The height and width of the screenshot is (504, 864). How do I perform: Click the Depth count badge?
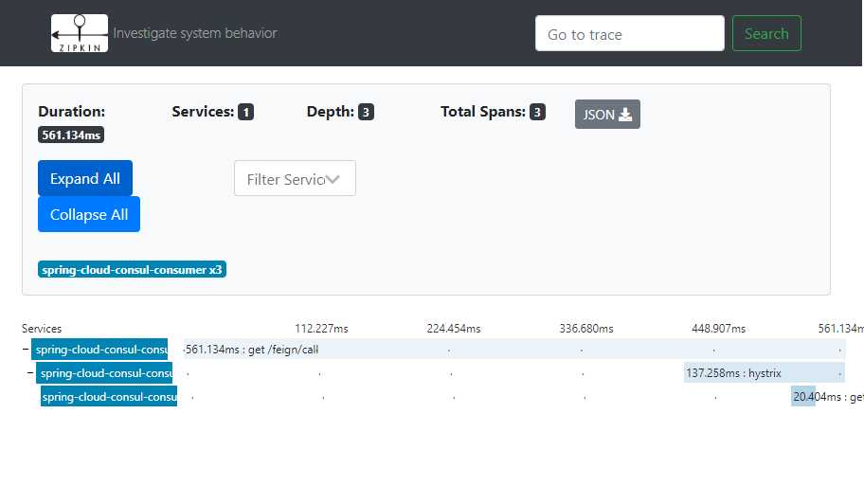coord(366,112)
